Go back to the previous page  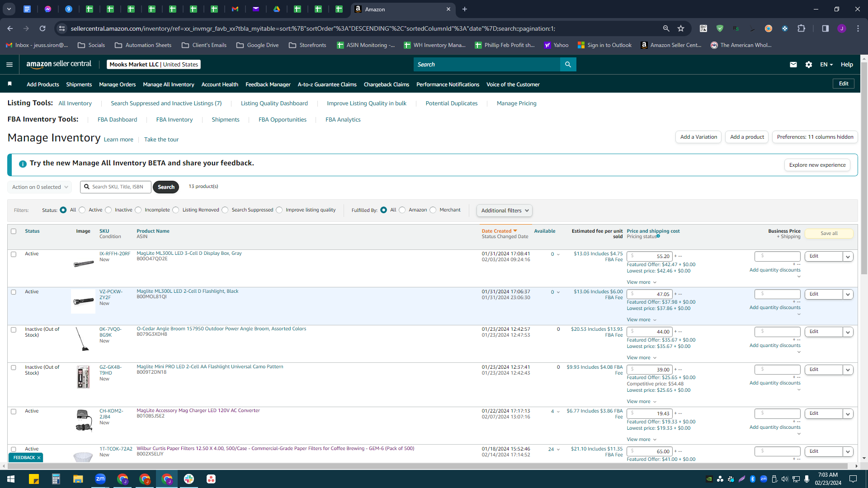tap(10, 28)
